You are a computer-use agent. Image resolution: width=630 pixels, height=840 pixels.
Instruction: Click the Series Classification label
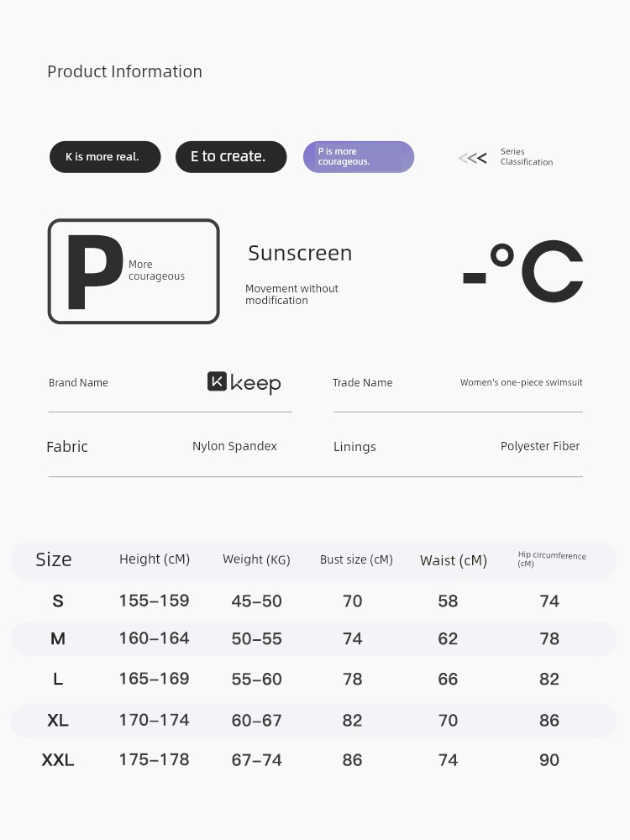526,157
